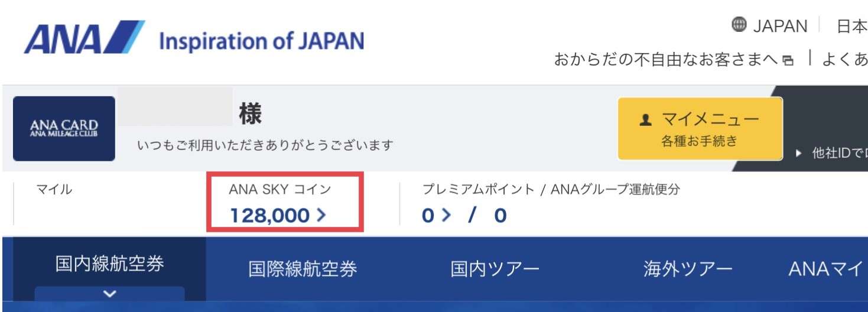This screenshot has height=312, width=868.
Task: Click the arrow beside 128,000 SKY coins
Action: tap(321, 215)
